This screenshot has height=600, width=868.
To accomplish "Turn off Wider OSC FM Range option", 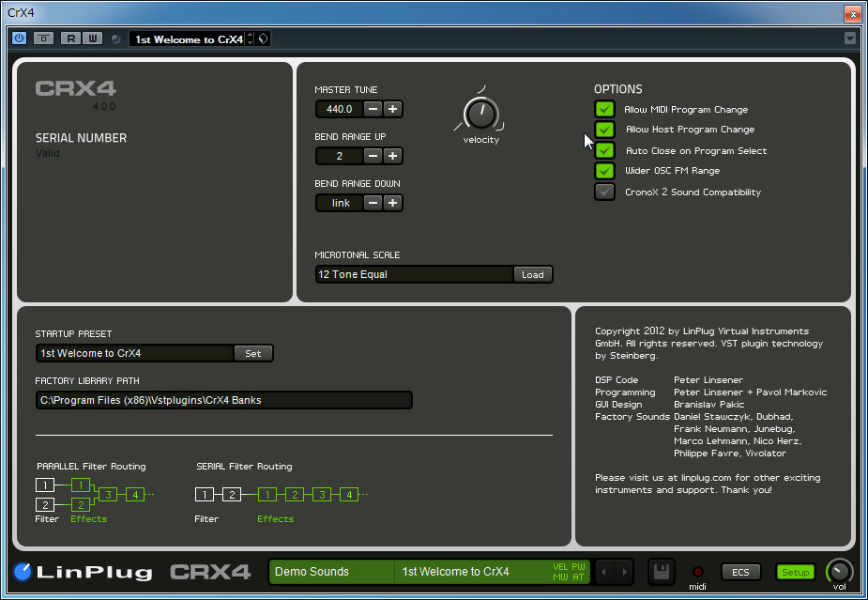I will 604,171.
